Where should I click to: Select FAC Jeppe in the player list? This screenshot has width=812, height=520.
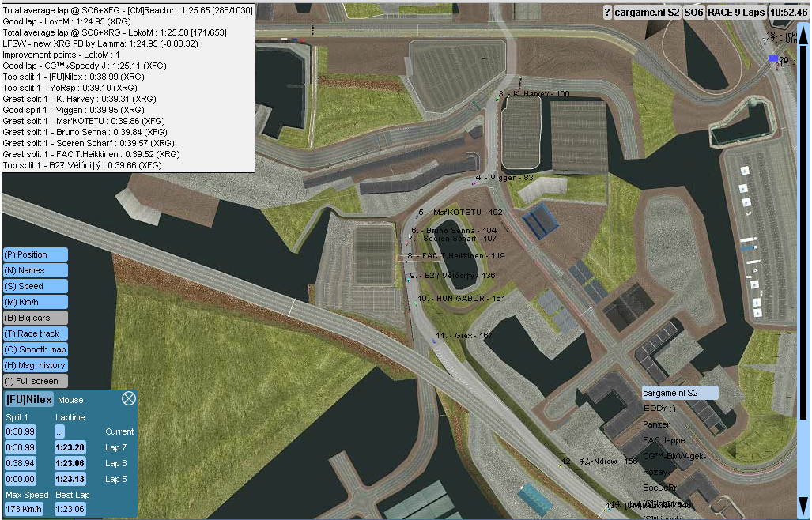pos(664,440)
